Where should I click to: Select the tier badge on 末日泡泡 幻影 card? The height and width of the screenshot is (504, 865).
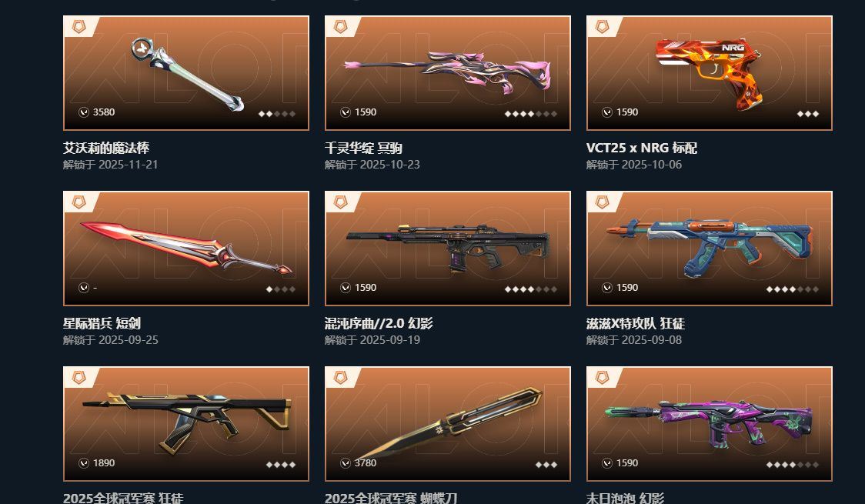click(x=602, y=377)
